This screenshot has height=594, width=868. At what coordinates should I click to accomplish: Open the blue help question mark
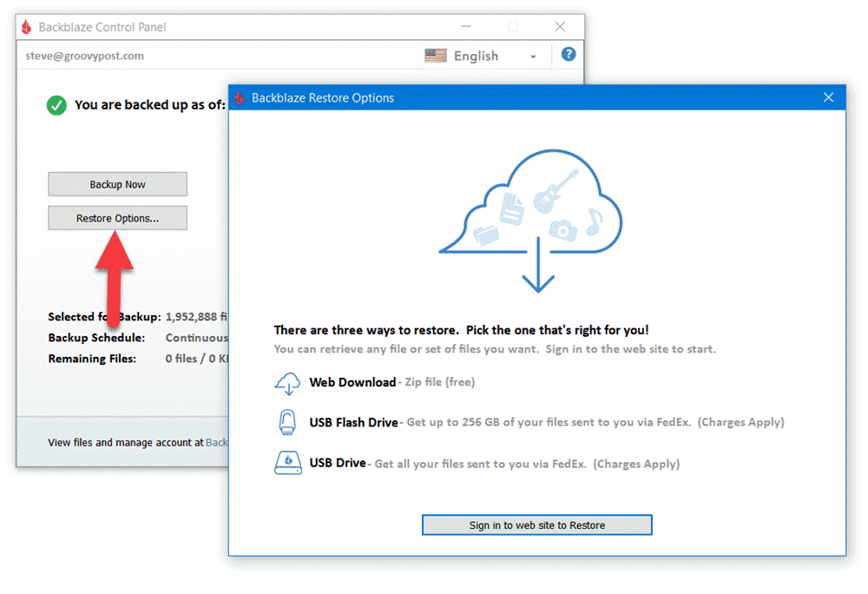(x=568, y=55)
